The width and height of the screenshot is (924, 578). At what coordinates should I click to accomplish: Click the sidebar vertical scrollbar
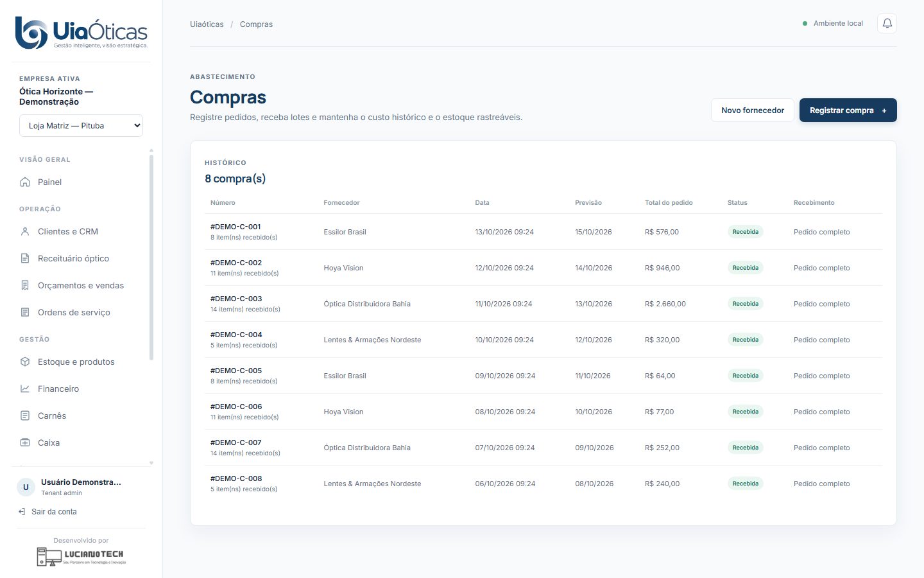pos(151,257)
